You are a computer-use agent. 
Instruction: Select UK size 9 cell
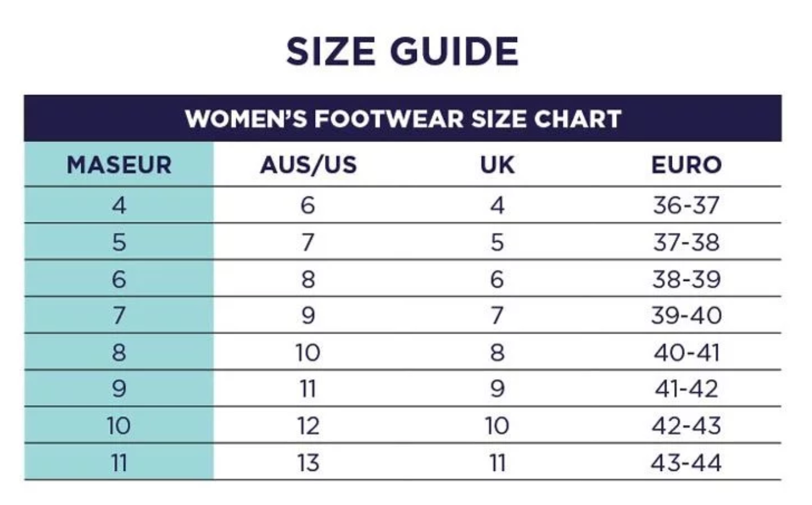click(x=497, y=390)
